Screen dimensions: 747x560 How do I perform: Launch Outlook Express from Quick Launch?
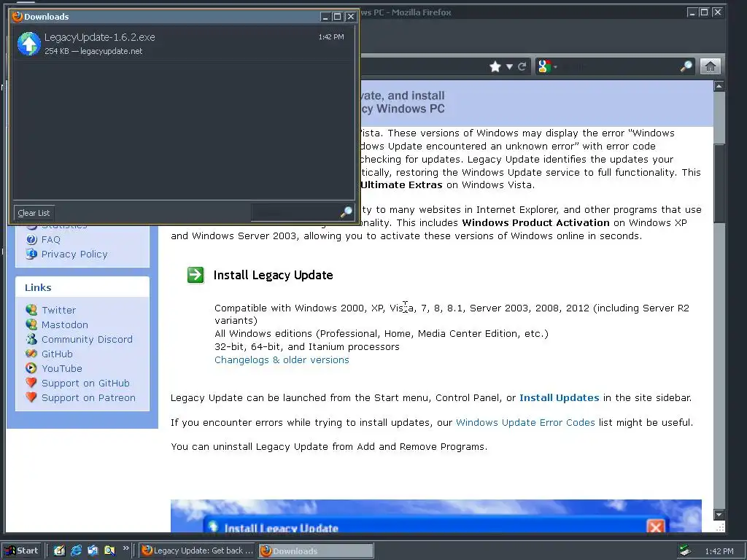click(93, 551)
